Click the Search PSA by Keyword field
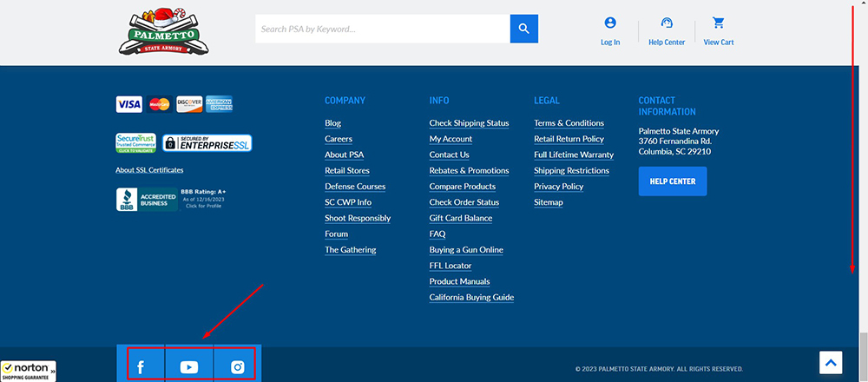This screenshot has height=382, width=868. tap(382, 29)
